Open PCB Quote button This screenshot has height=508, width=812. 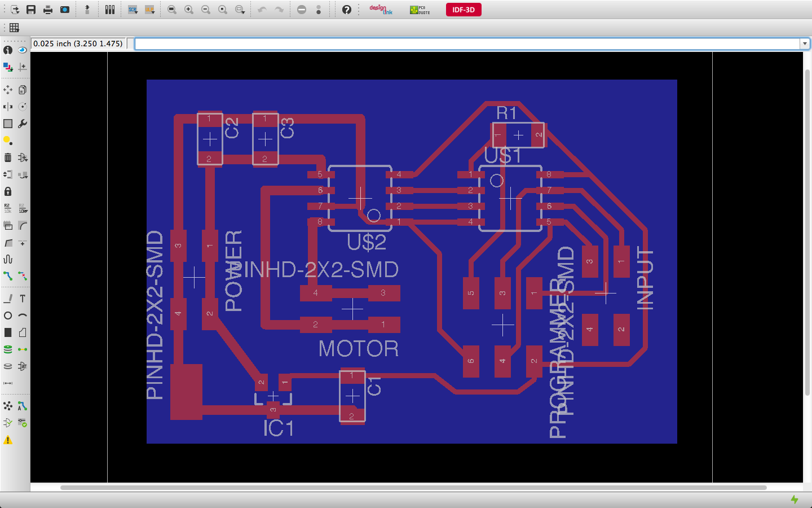click(420, 10)
